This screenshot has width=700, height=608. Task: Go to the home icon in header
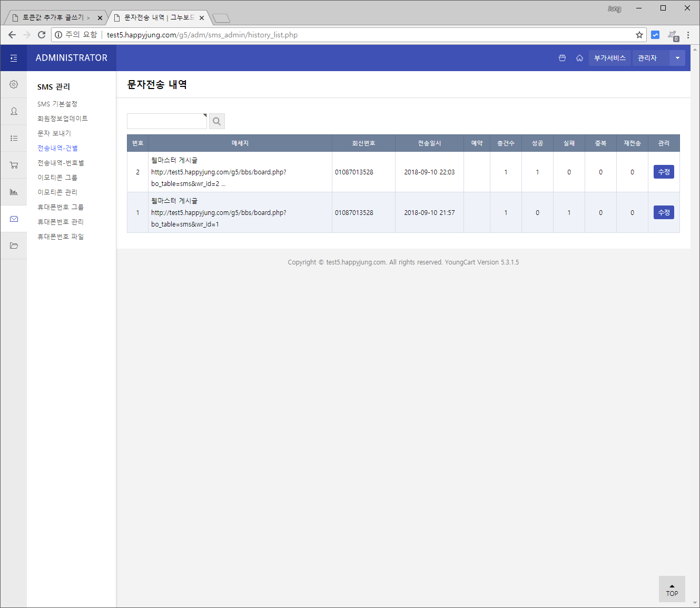[x=579, y=58]
